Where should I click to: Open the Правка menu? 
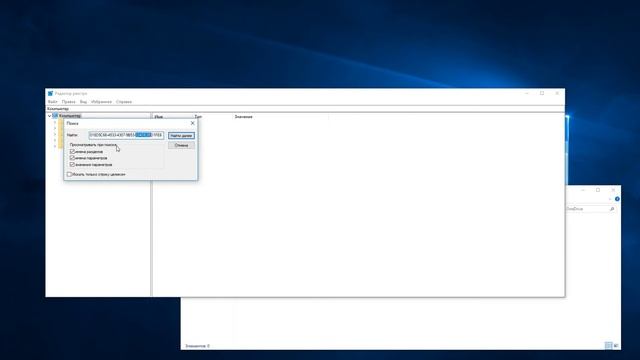[69, 102]
